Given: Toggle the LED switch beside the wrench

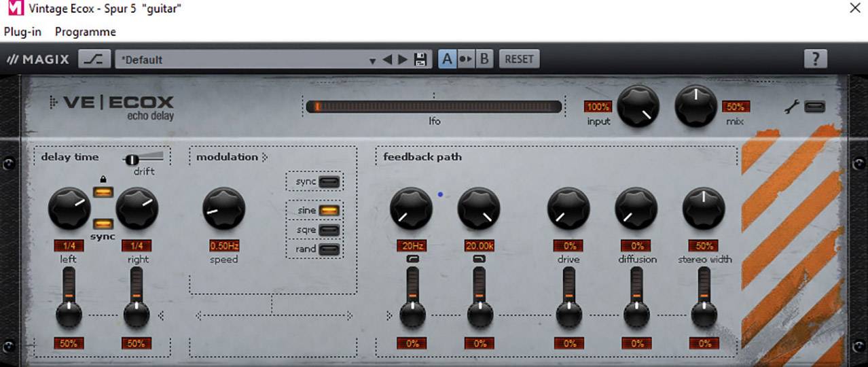Looking at the screenshot, I should click(815, 107).
